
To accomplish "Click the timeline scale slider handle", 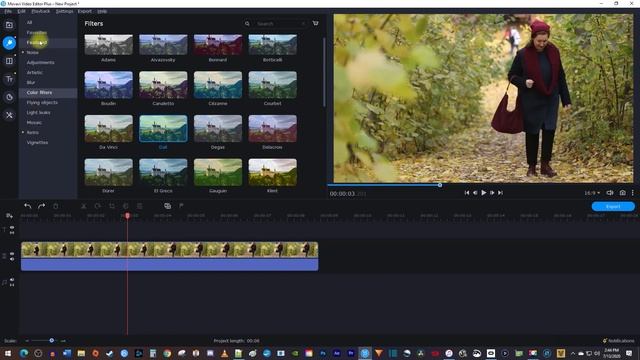I will 51,340.
